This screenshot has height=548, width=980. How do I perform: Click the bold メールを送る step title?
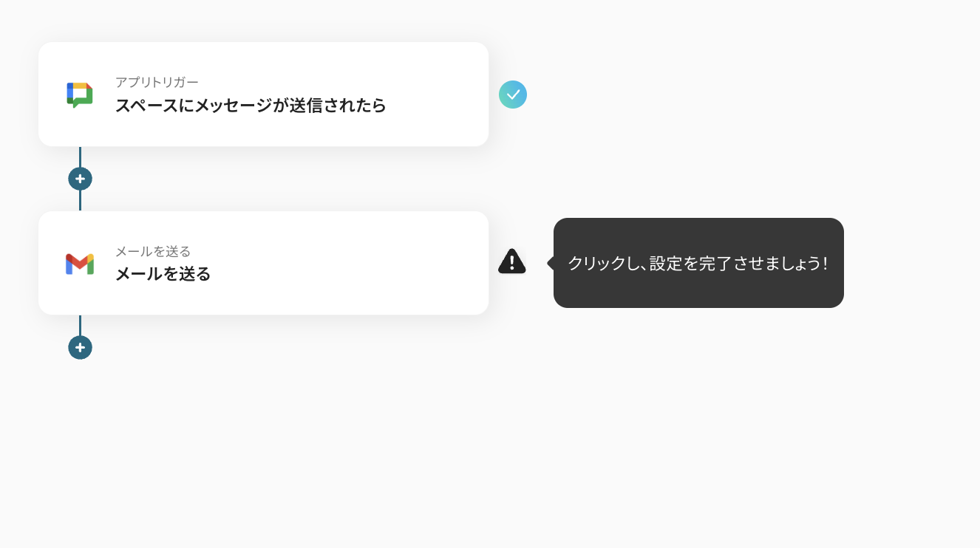[163, 274]
